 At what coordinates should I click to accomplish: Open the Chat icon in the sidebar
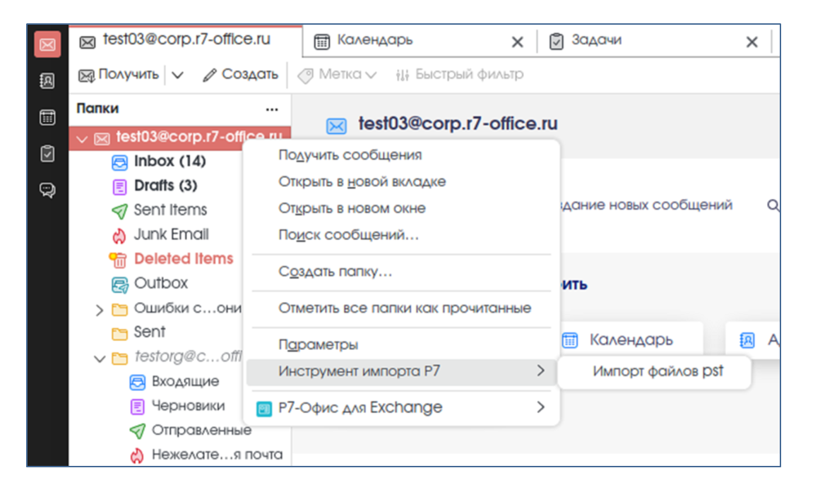point(47,190)
